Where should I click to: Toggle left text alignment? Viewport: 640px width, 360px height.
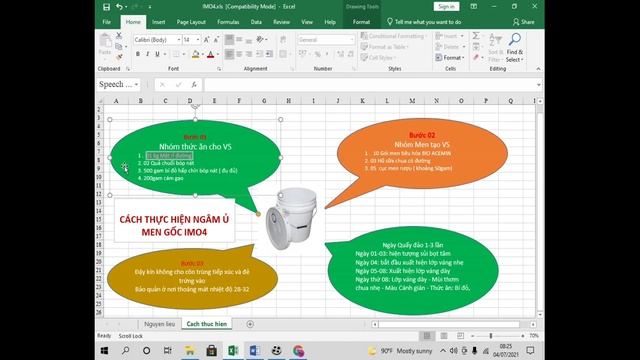229,54
